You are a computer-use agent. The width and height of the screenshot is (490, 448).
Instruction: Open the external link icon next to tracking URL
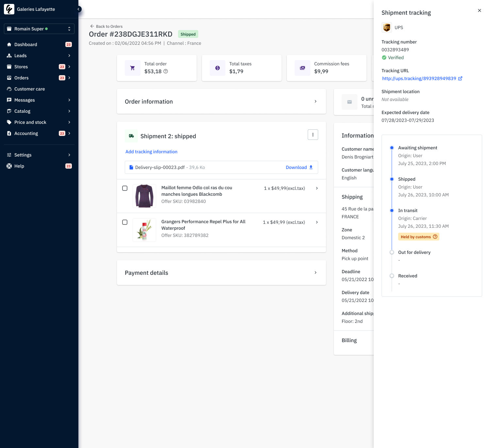click(x=460, y=78)
